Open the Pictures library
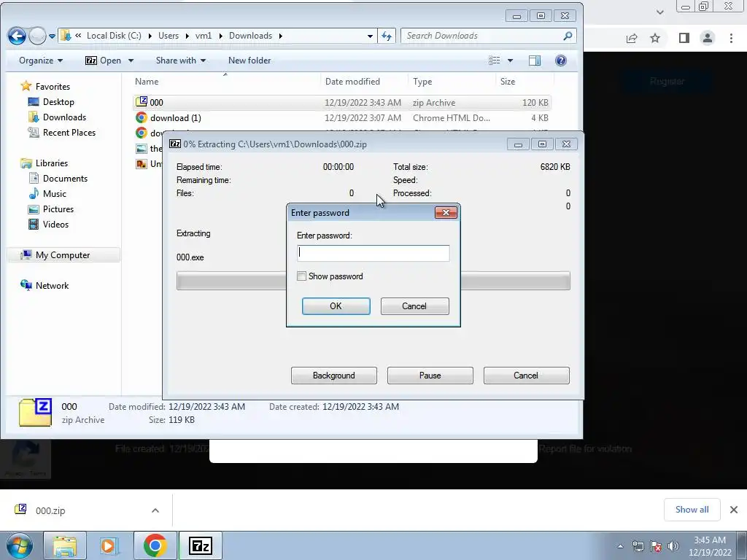This screenshot has width=747, height=560. click(x=51, y=209)
